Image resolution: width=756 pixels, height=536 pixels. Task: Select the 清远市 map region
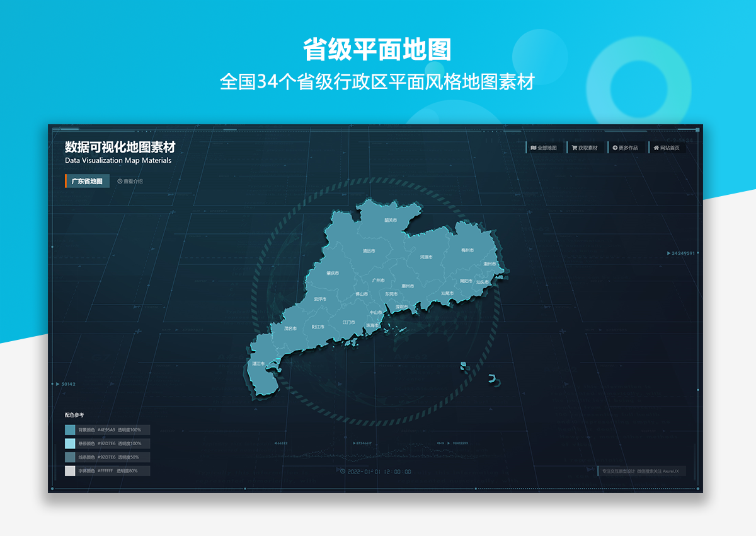click(x=369, y=251)
